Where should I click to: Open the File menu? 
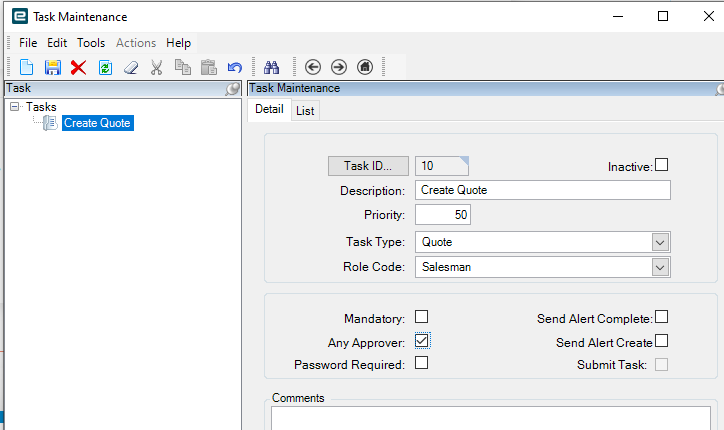[28, 43]
